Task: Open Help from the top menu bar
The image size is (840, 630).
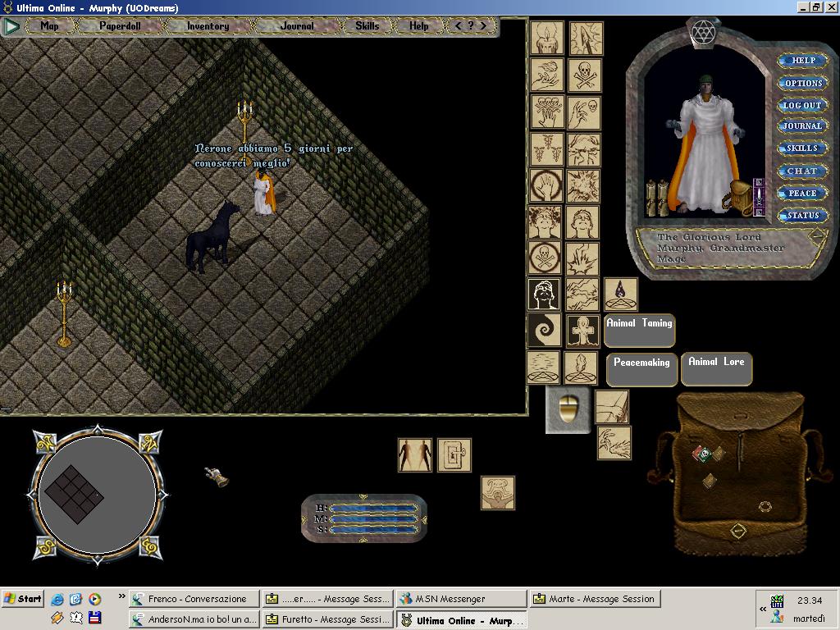Action: coord(419,25)
